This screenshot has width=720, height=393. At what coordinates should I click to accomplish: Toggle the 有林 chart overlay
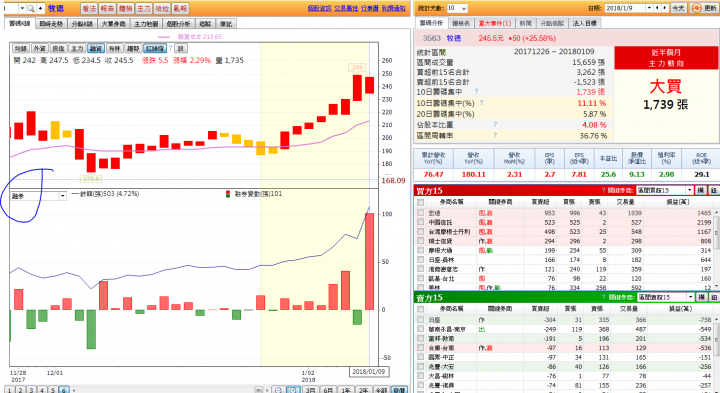tap(114, 48)
